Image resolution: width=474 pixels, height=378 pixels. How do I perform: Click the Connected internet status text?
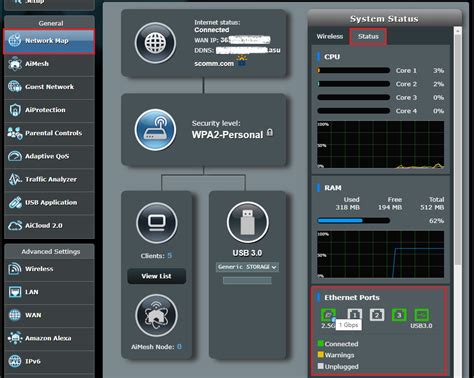212,30
